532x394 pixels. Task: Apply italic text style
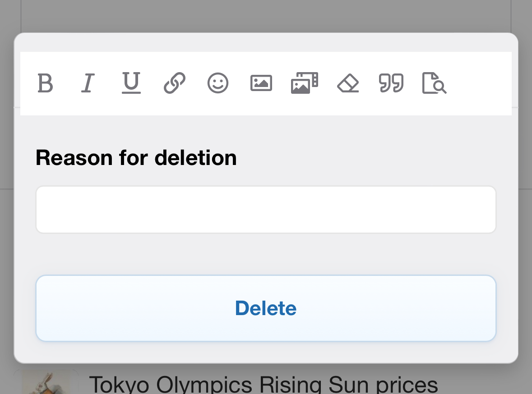pyautogui.click(x=88, y=83)
